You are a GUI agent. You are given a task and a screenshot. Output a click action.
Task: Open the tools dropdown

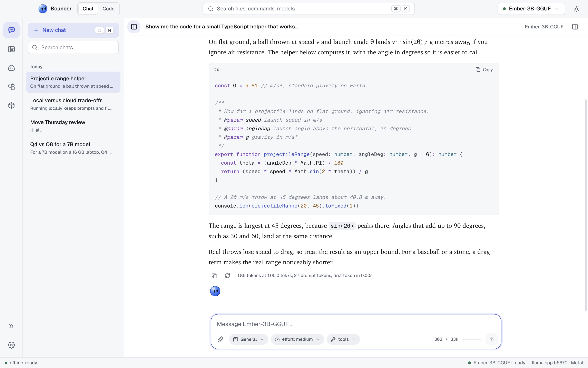coord(343,339)
